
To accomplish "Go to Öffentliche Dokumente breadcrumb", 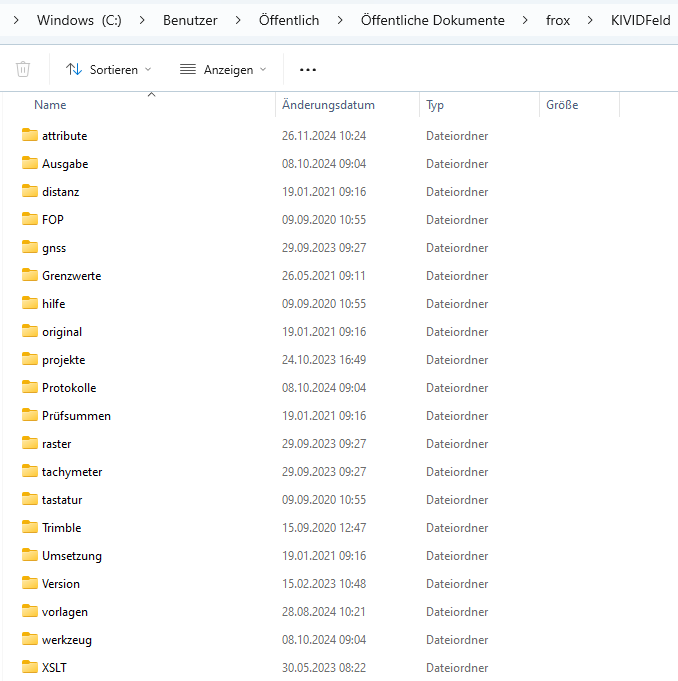I will point(433,20).
